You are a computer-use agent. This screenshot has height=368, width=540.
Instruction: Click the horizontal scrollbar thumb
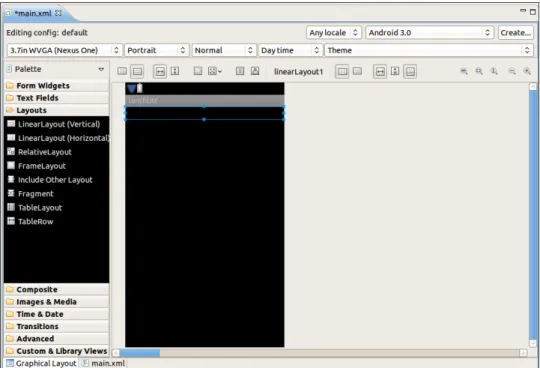[139, 353]
